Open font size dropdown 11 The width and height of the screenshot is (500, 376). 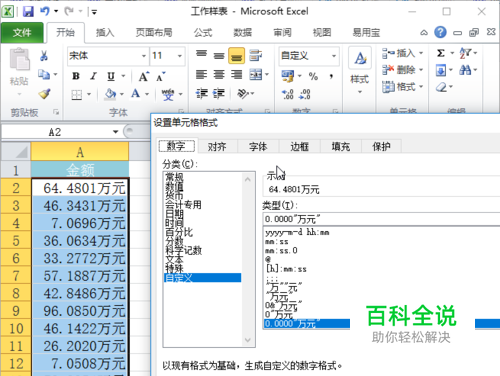[180, 56]
